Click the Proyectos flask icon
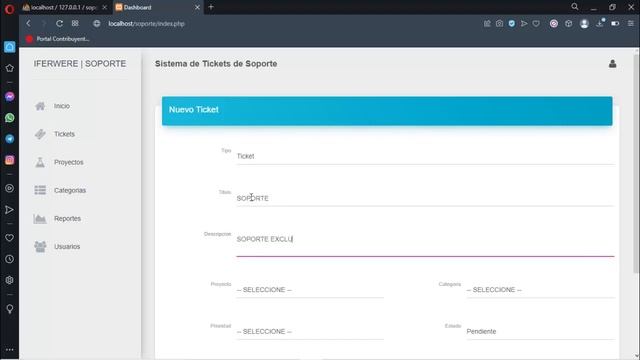 point(40,162)
